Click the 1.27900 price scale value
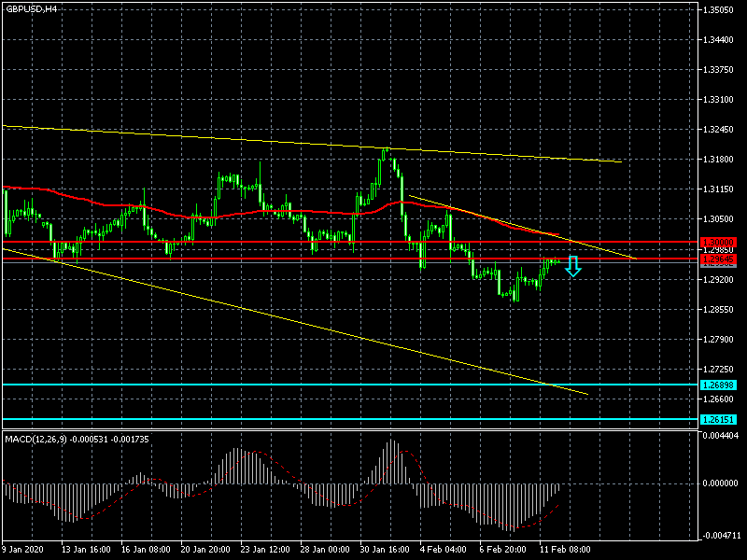 pyautogui.click(x=721, y=339)
